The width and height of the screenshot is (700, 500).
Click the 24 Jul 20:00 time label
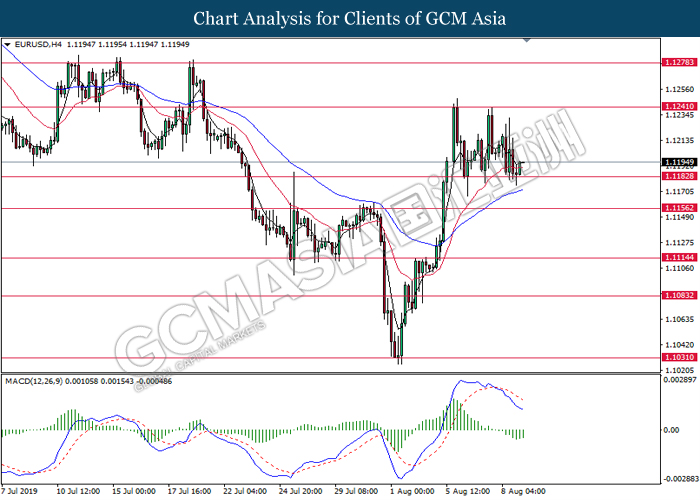[300, 491]
